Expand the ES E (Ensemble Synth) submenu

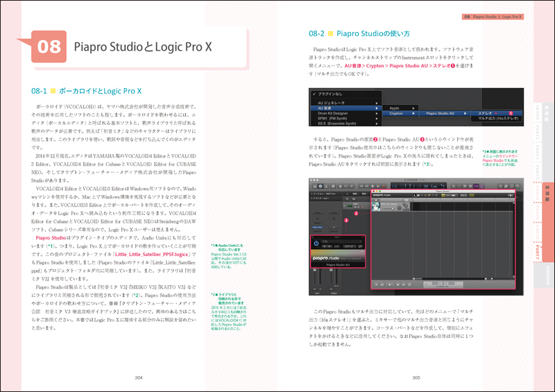345,123
